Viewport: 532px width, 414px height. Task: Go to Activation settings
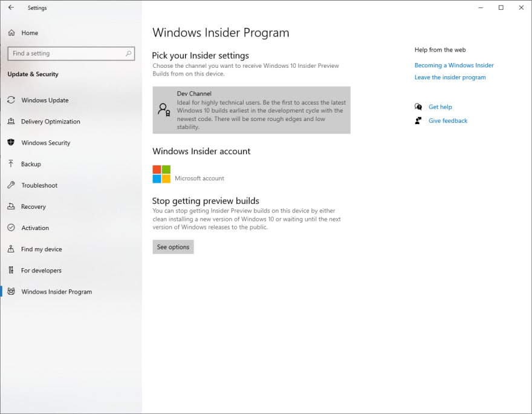[x=35, y=228]
